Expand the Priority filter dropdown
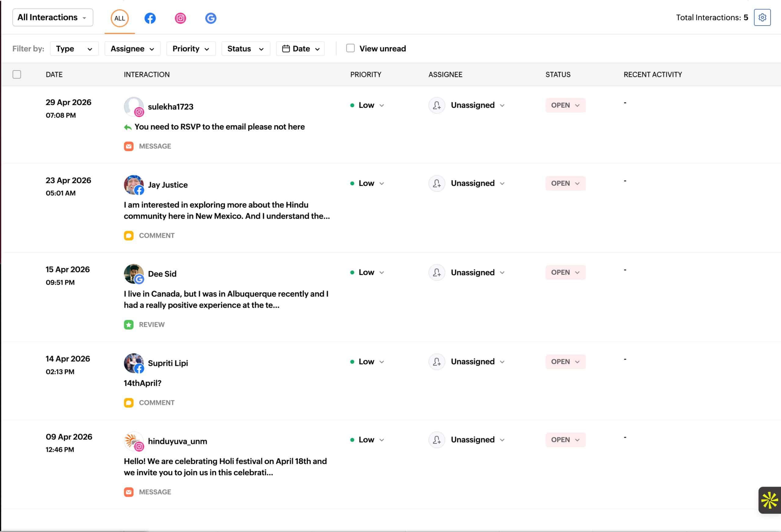Image resolution: width=781 pixels, height=532 pixels. pyautogui.click(x=191, y=49)
